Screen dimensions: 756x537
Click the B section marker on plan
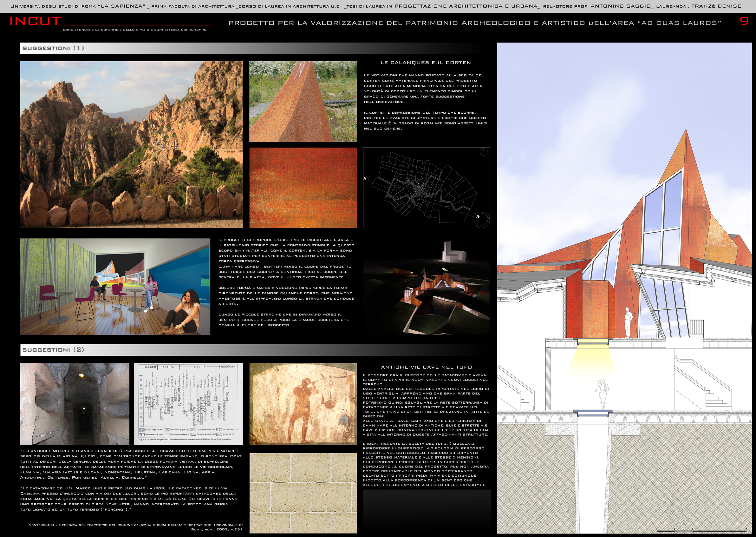(x=365, y=179)
